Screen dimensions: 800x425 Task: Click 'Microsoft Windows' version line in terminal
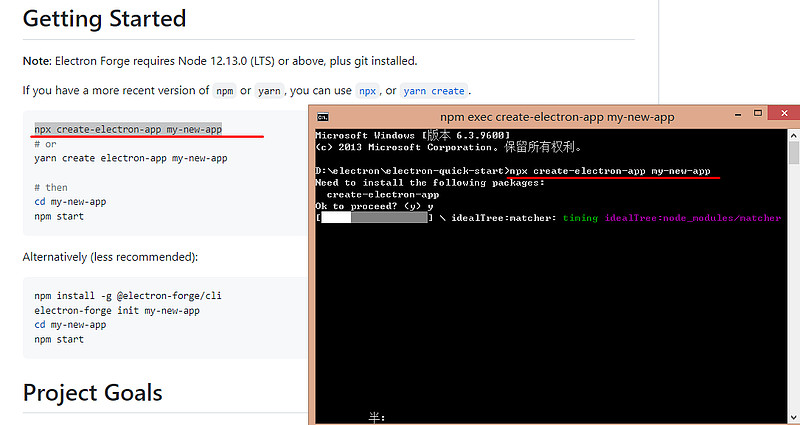click(412, 135)
